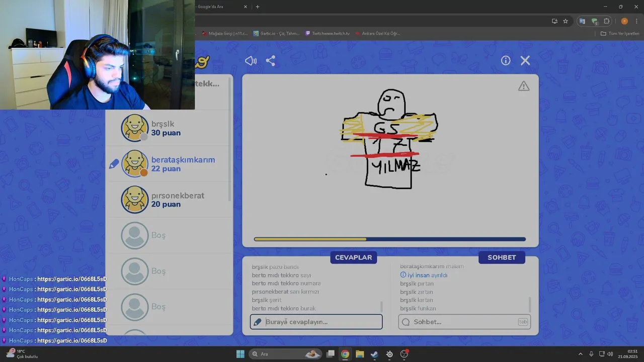644x362 pixels.
Task: Open the clock showing 02:51
Action: [x=628, y=354]
